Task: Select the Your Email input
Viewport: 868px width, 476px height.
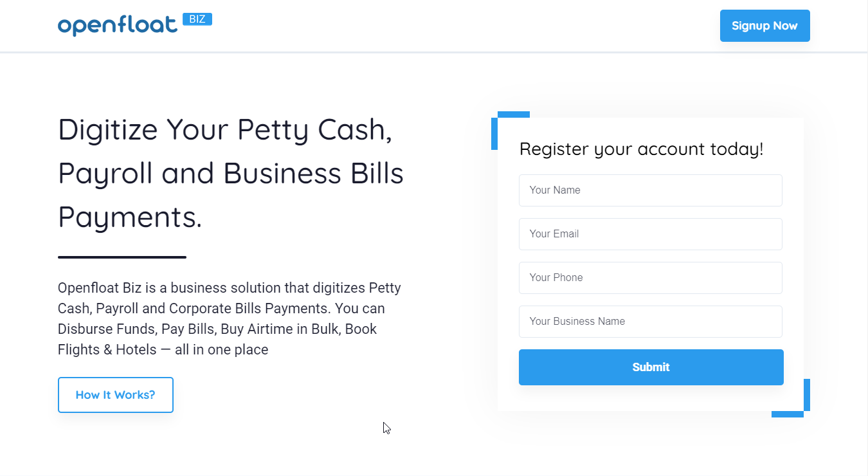Action: tap(650, 234)
